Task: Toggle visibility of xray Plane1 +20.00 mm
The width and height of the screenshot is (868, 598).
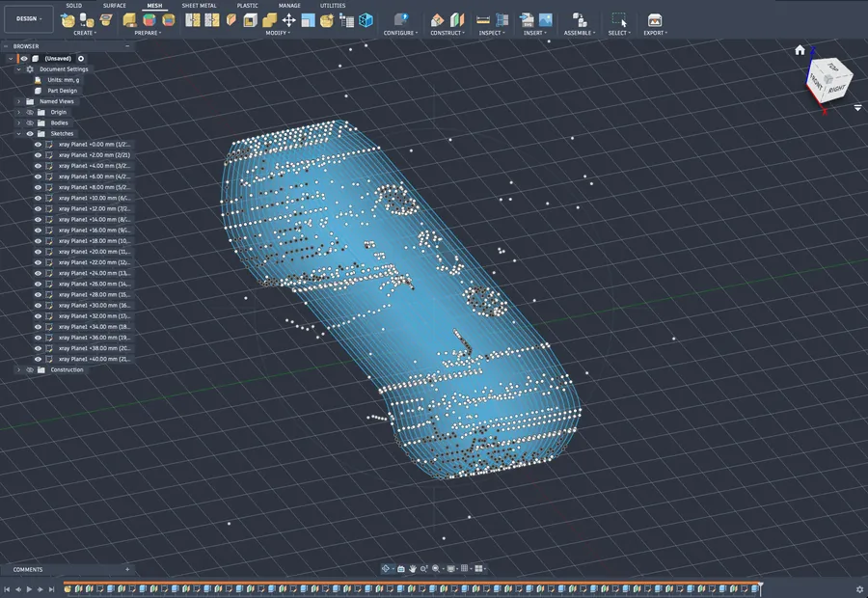Action: 39,252
